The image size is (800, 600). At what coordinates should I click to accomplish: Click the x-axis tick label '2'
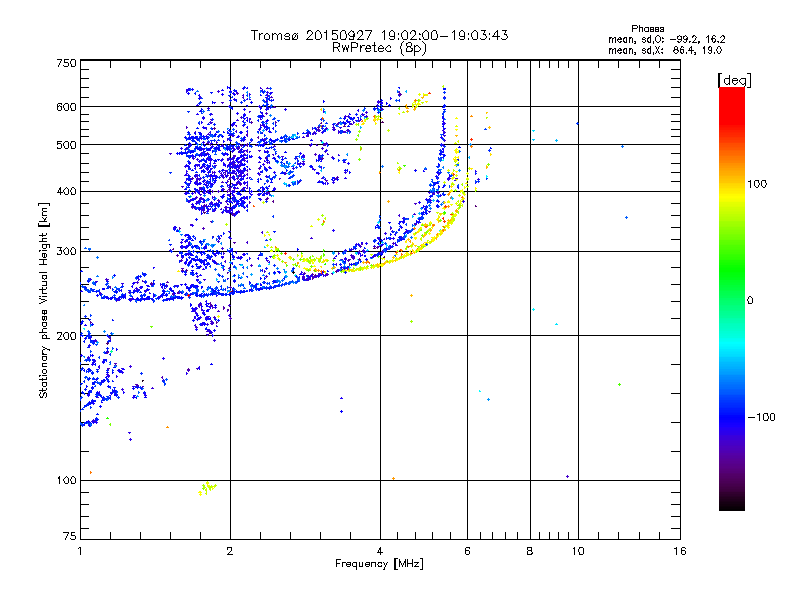(230, 551)
